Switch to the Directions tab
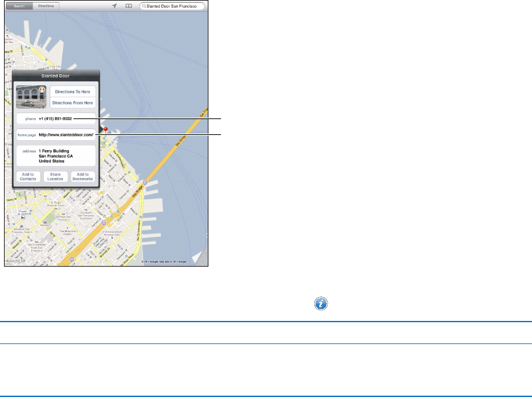Viewport: 532px width, 397px height. point(46,6)
